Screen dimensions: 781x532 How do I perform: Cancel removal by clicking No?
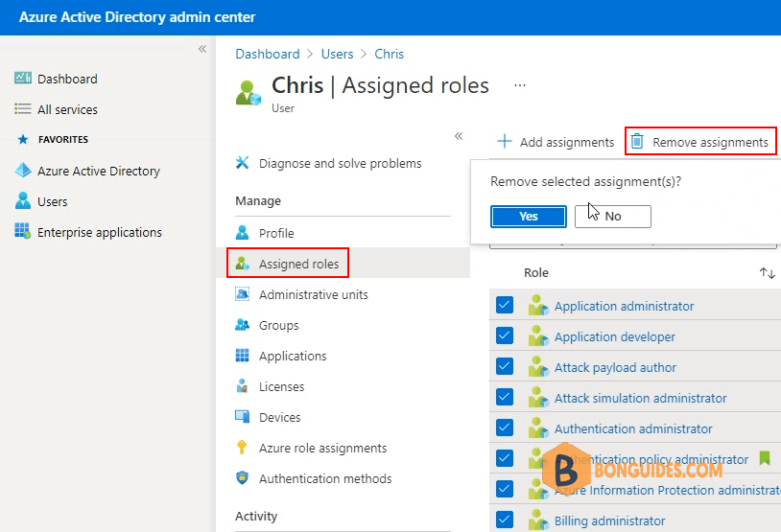613,216
